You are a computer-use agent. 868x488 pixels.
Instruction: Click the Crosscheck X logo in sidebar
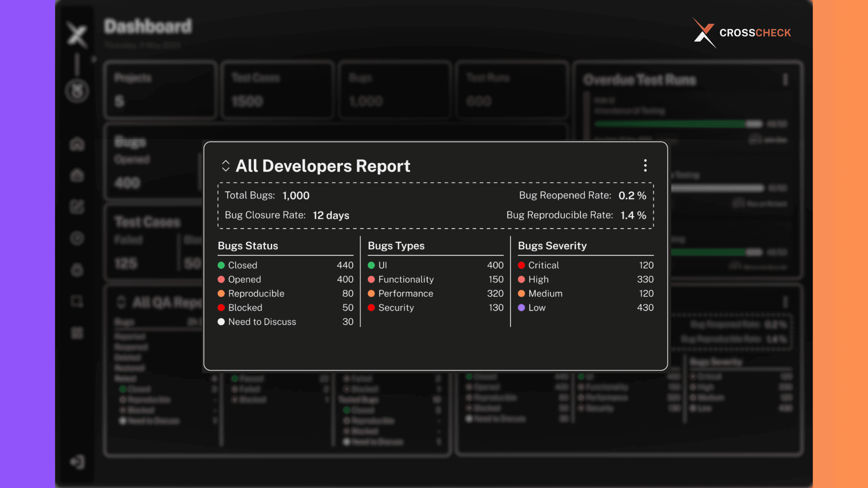[77, 35]
